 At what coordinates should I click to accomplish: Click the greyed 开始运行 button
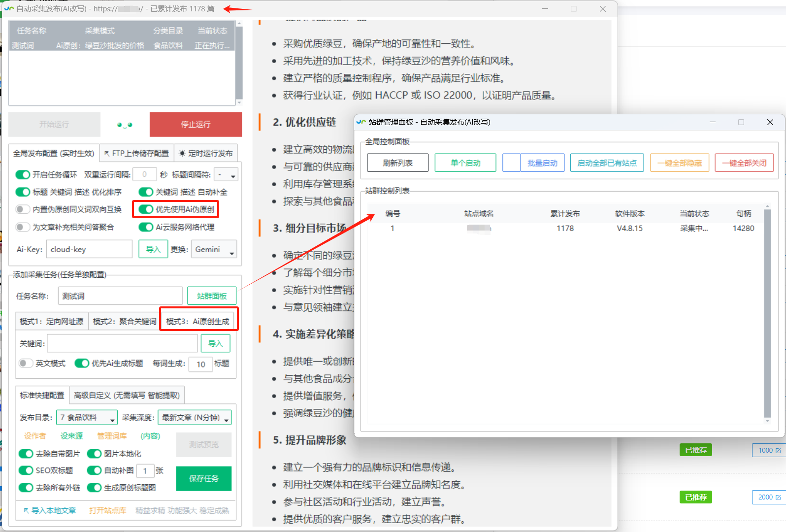[54, 125]
